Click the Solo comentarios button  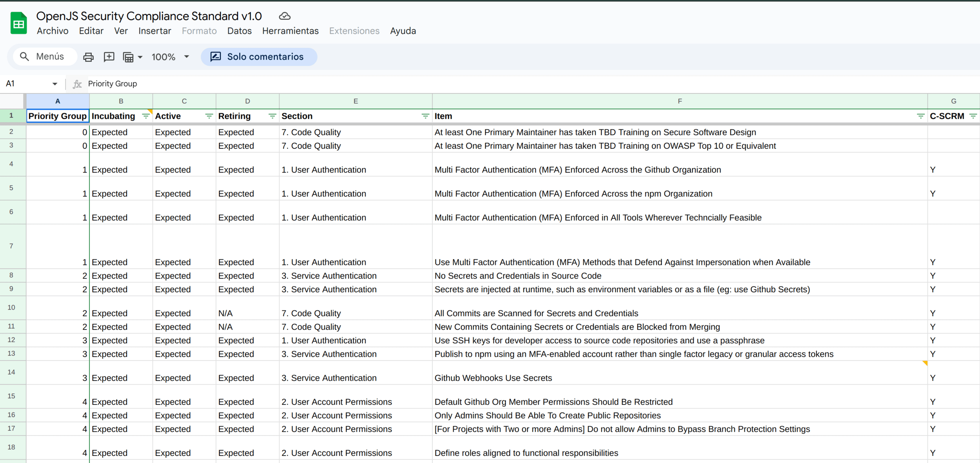coord(258,57)
